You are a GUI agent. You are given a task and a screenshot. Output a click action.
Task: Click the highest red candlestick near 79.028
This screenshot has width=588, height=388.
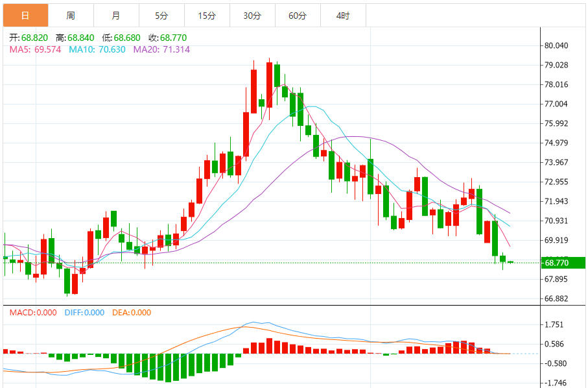point(269,85)
